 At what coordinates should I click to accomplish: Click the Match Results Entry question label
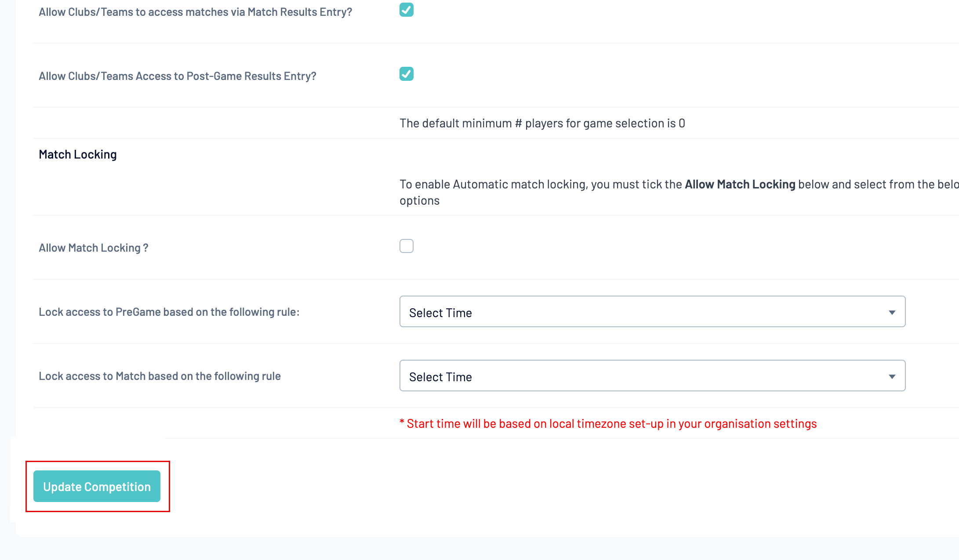tap(195, 12)
